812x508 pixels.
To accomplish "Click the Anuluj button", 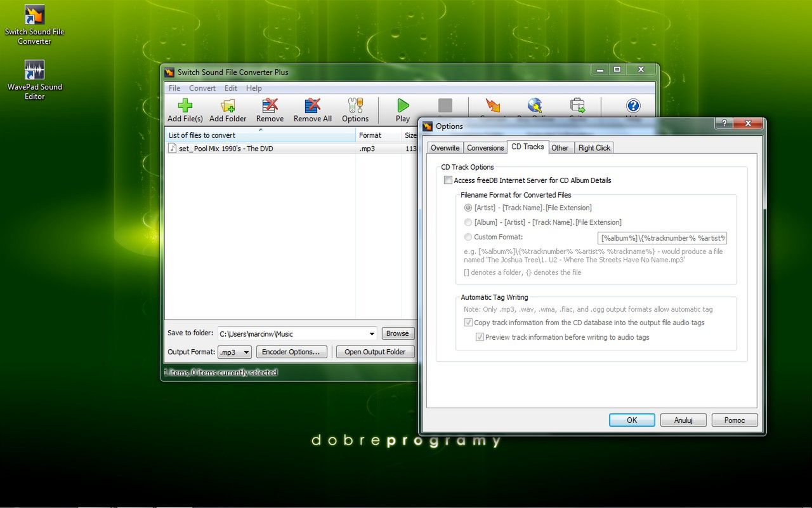I will (x=683, y=420).
